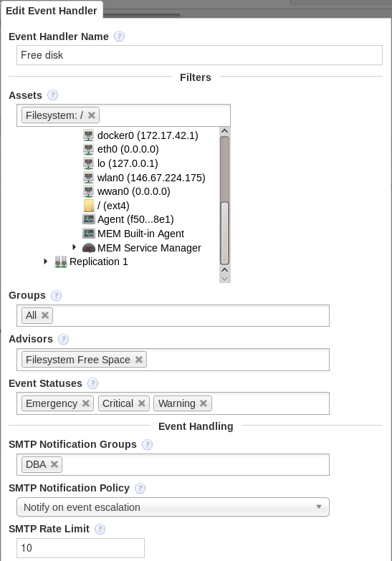This screenshot has width=392, height=561.
Task: Click the docker0 network interface icon
Action: [88, 135]
